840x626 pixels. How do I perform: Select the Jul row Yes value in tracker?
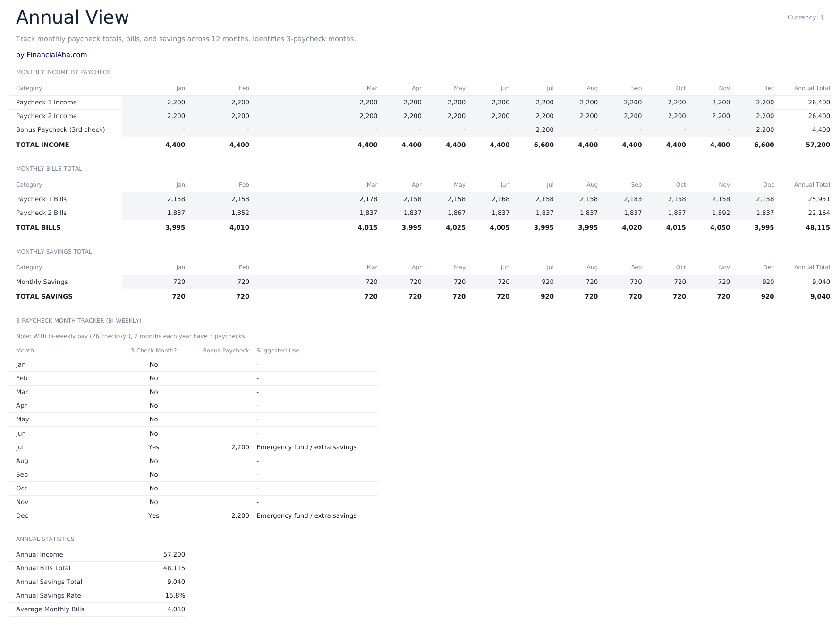pyautogui.click(x=153, y=447)
